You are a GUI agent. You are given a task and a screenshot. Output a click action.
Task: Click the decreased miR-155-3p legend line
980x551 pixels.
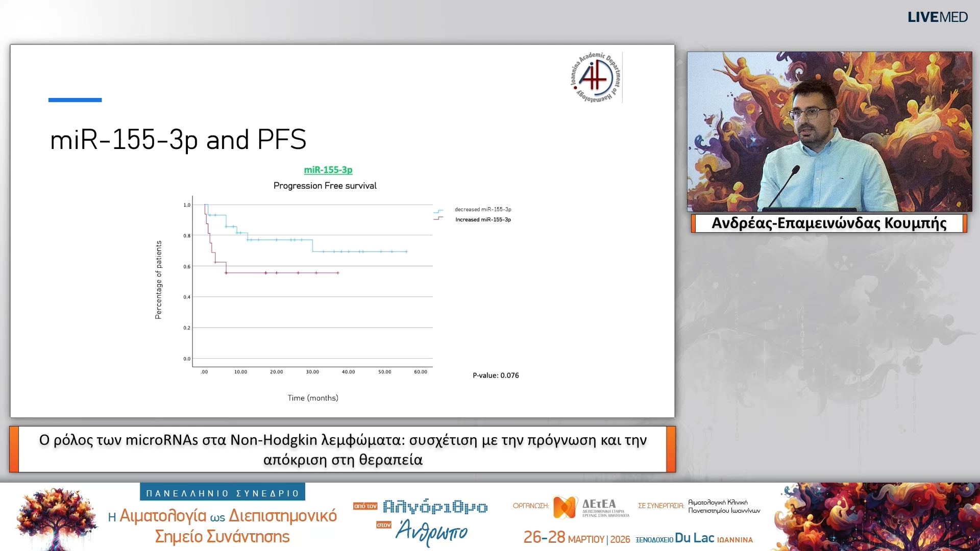(x=438, y=211)
